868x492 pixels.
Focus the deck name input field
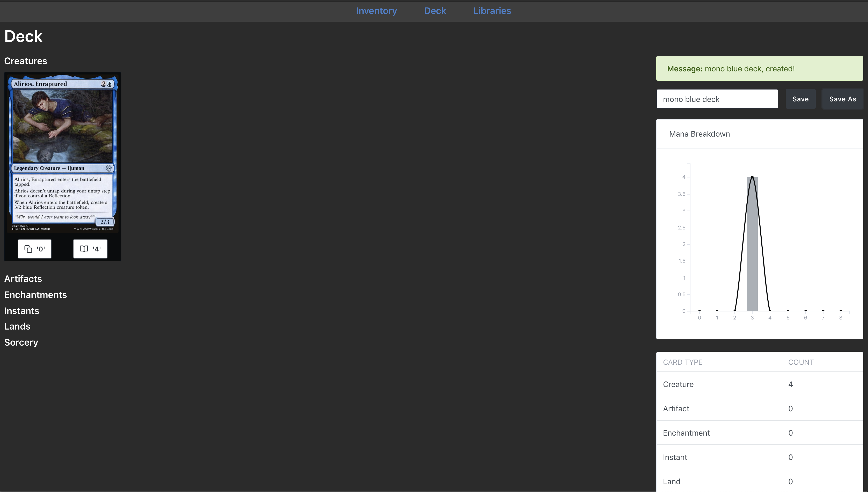tap(717, 99)
